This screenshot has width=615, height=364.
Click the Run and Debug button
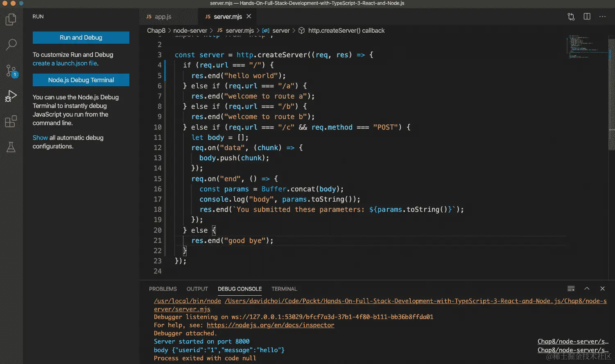(x=81, y=37)
